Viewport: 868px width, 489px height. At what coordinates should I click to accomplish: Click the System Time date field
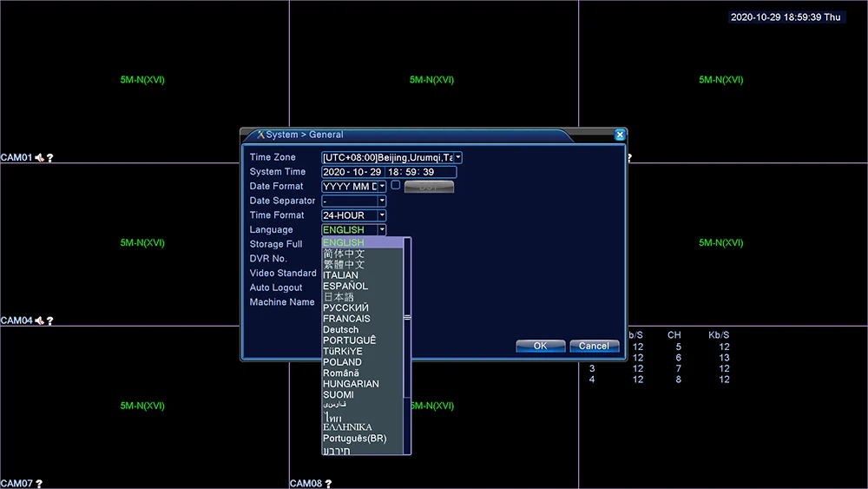click(352, 172)
